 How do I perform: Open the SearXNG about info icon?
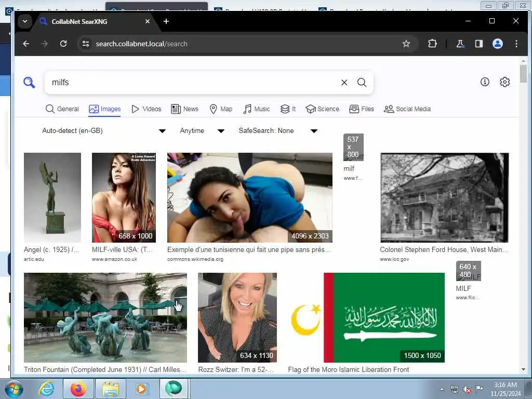click(485, 82)
